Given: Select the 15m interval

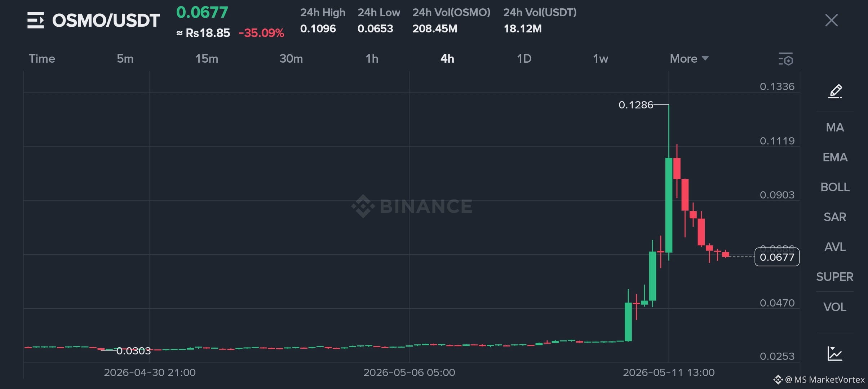Looking at the screenshot, I should (x=207, y=59).
